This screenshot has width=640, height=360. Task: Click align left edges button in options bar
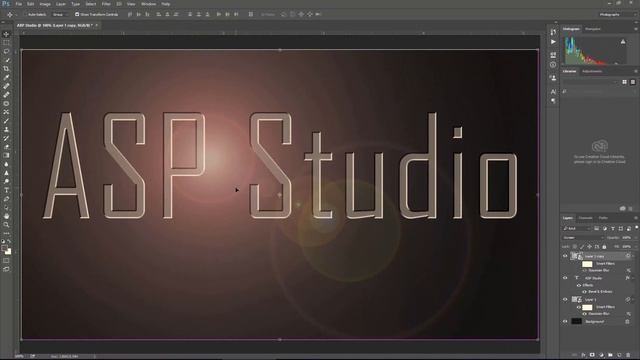coord(159,14)
